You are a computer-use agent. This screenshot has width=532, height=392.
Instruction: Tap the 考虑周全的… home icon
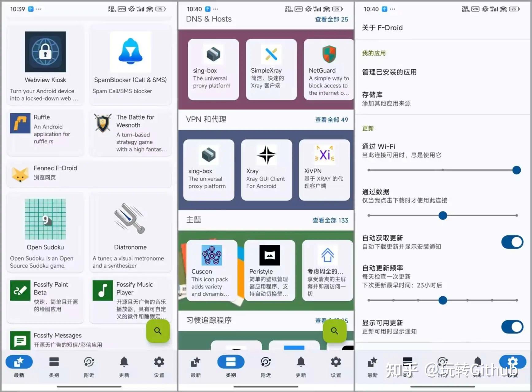tap(328, 255)
